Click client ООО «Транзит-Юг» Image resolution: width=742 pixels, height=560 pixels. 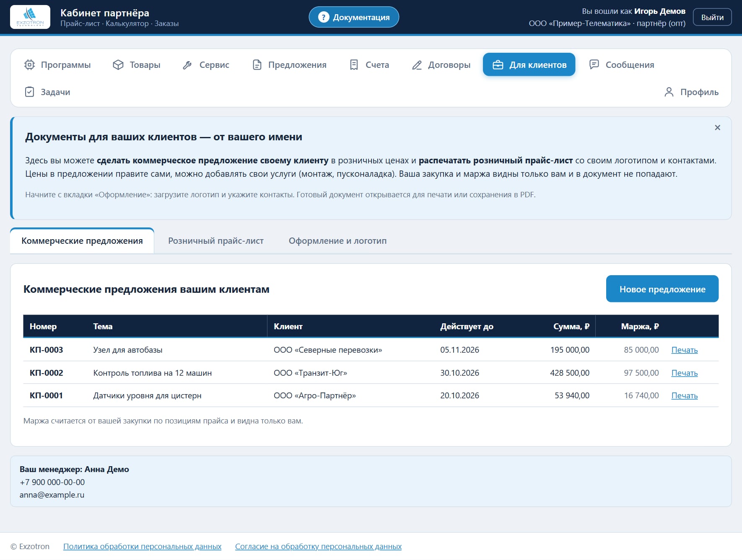[x=310, y=373]
